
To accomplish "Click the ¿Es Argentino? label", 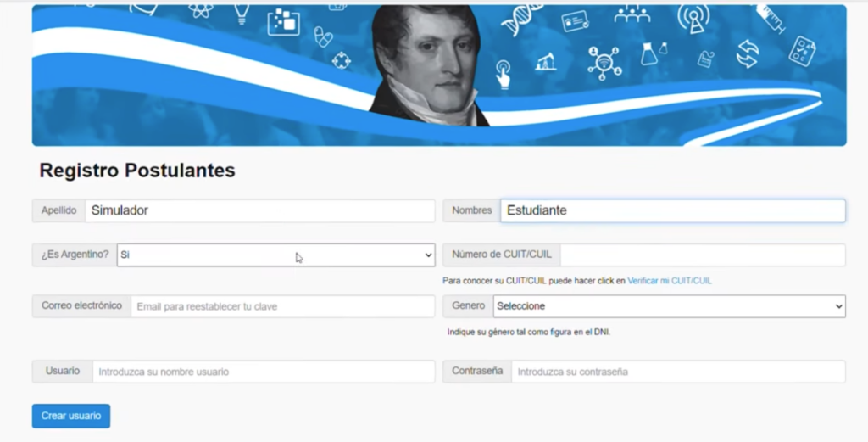I will pos(75,255).
